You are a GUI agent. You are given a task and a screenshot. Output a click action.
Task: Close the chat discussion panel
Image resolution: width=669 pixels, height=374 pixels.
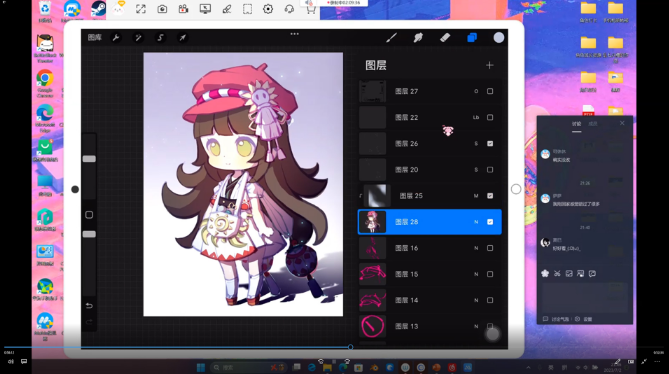(x=622, y=123)
